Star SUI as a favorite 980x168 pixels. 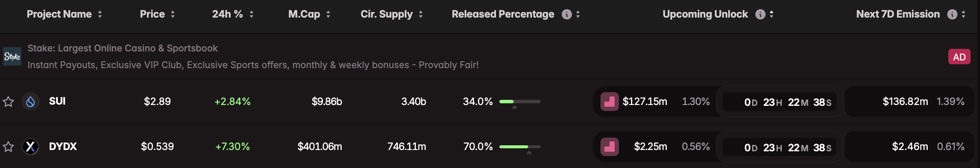click(9, 102)
